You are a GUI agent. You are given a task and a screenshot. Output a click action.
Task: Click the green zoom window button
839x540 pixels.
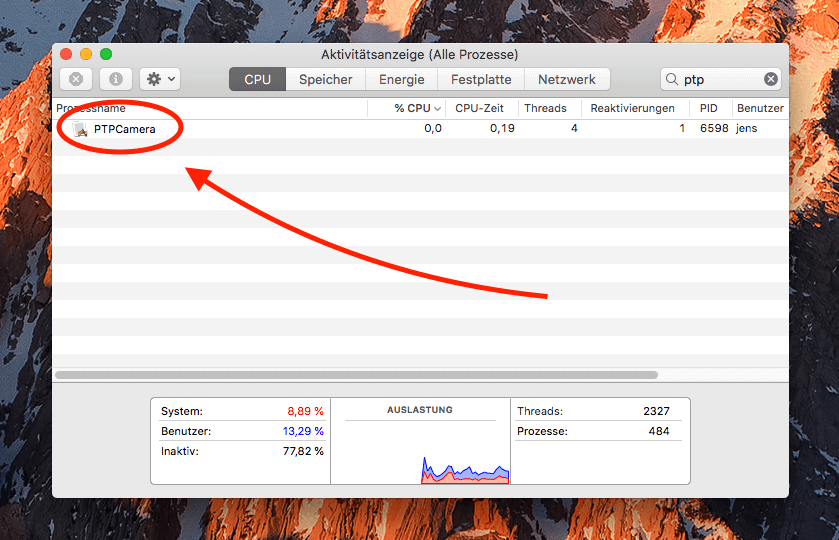pos(106,54)
